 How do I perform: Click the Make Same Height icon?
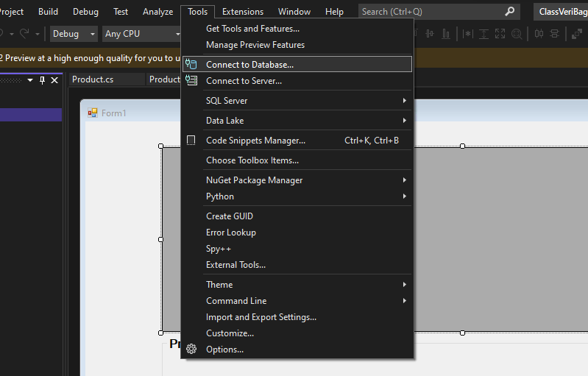(484, 34)
